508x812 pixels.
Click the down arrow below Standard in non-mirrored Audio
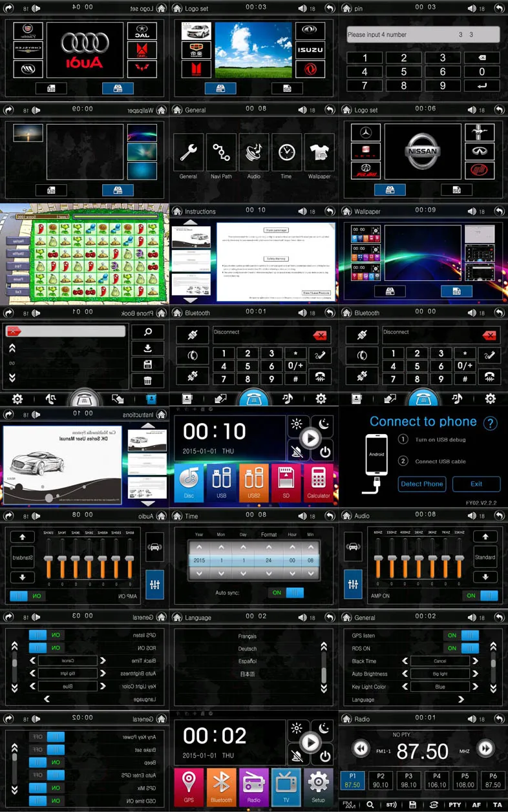tap(485, 577)
